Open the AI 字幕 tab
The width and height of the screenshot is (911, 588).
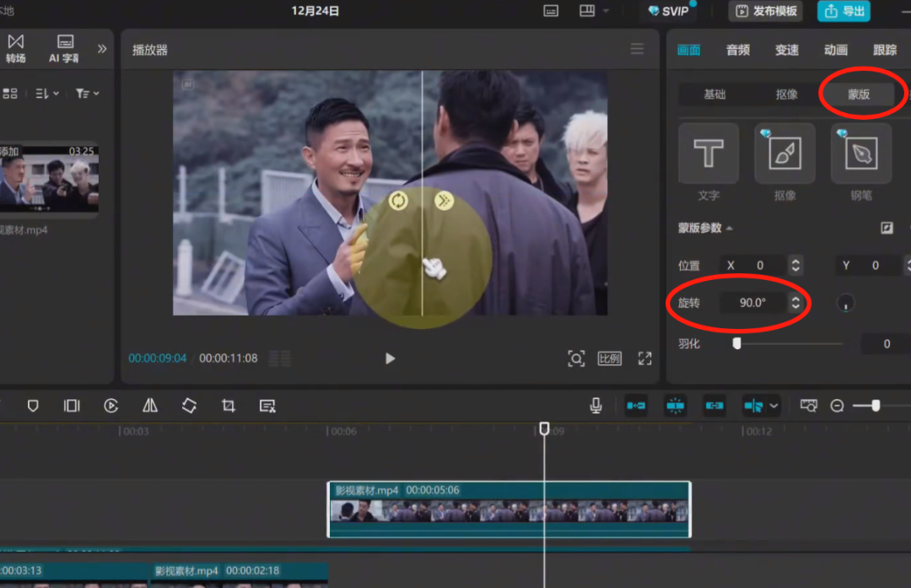64,49
